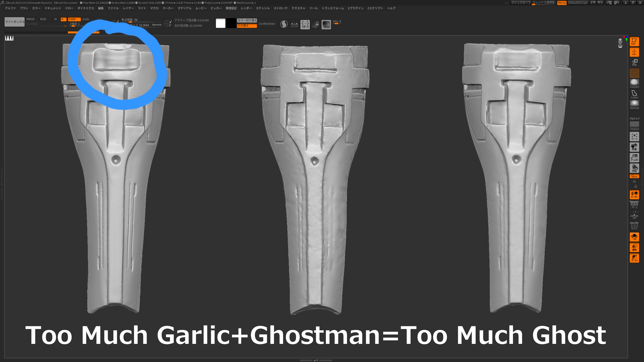Adjust the window transparency (ウィンドウ透明度) slider
The image size is (644, 362).
544,3
